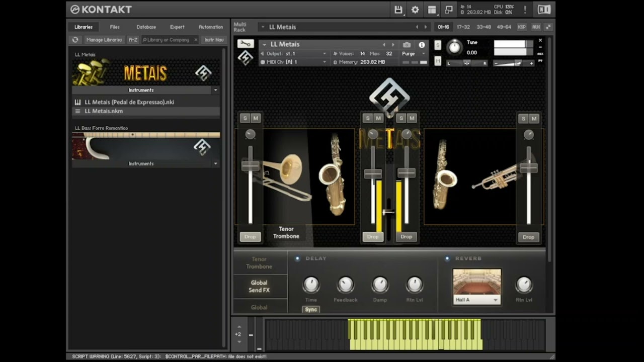
Task: Open the workspace layout icon
Action: (x=432, y=10)
